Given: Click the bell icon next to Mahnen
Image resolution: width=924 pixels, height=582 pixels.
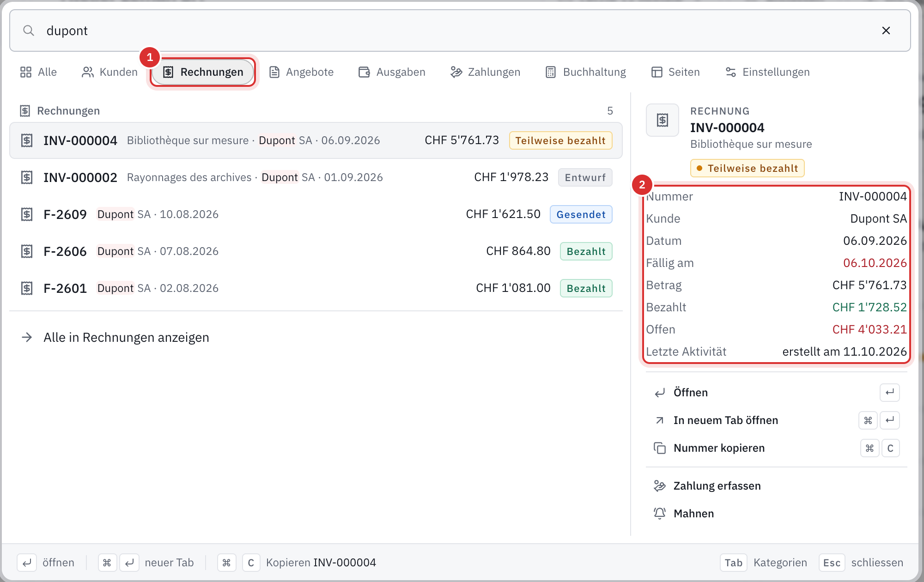Looking at the screenshot, I should (660, 514).
